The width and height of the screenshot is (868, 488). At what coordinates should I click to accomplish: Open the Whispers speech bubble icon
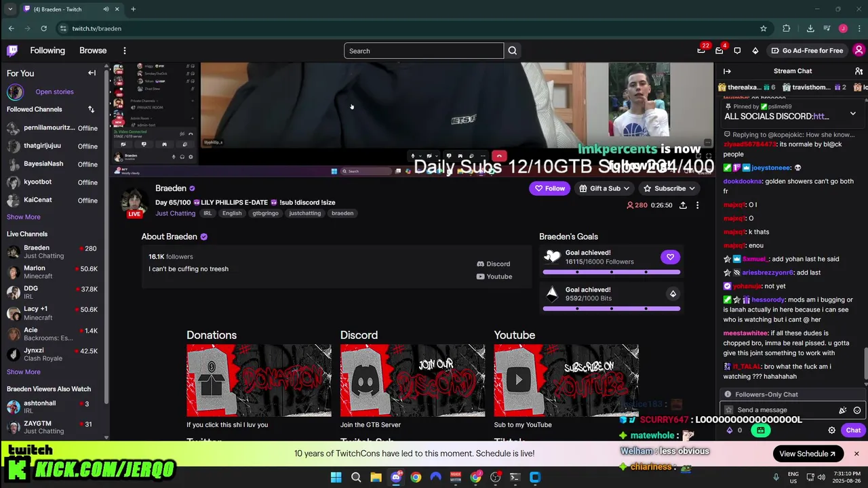tap(737, 51)
